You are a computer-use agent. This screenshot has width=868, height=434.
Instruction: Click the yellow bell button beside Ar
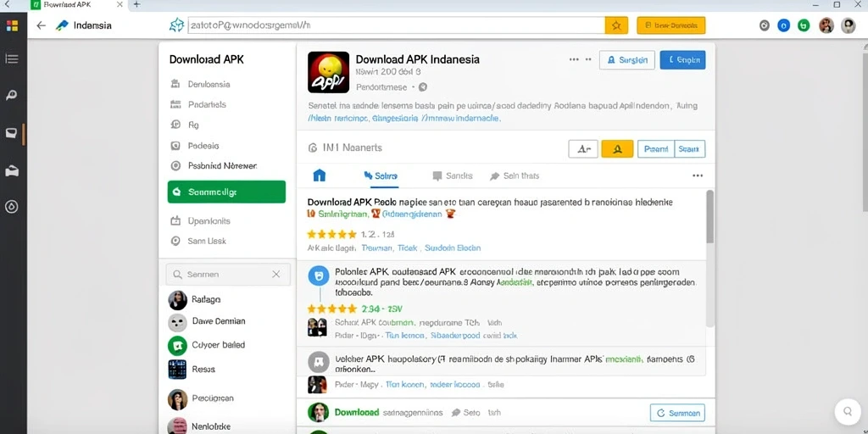[x=617, y=149]
